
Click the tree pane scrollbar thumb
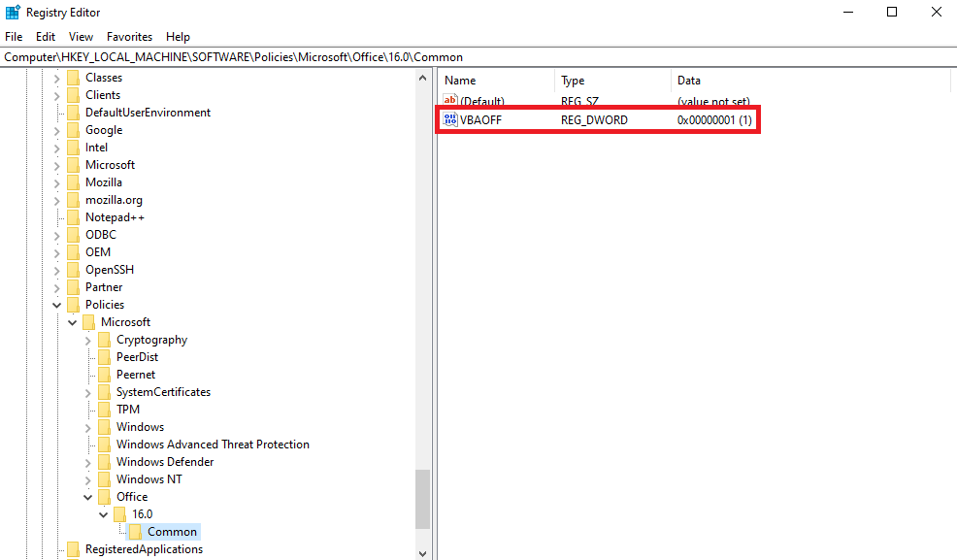pos(422,499)
